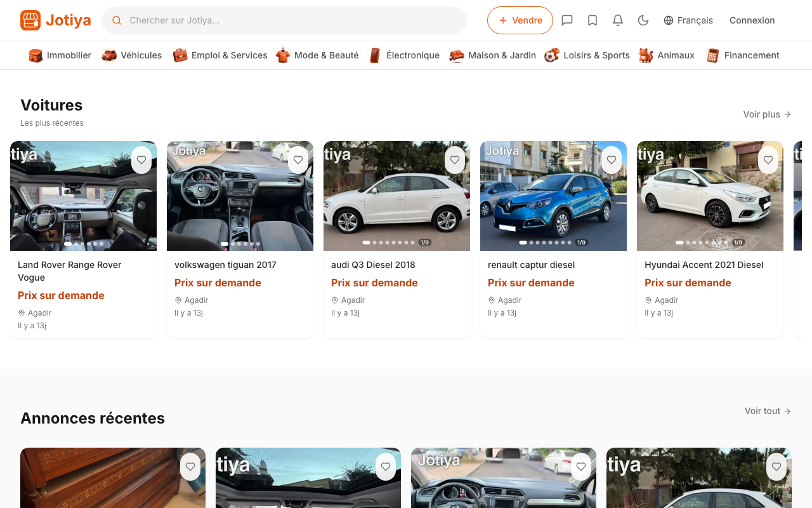Click the Jotiya store logo icon

click(30, 20)
